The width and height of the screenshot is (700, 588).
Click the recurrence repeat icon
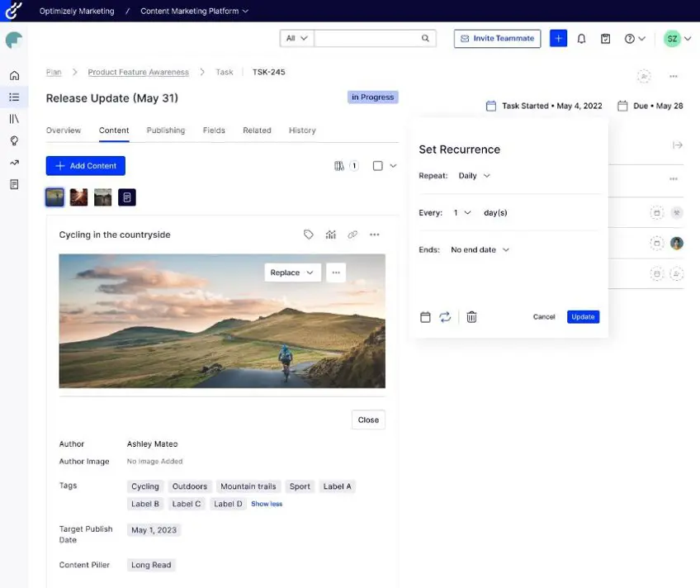coord(445,317)
